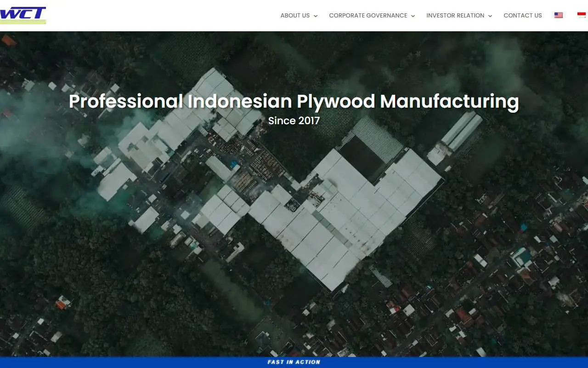Go to the Contact Us page
Screen dimensions: 588x368
523,16
